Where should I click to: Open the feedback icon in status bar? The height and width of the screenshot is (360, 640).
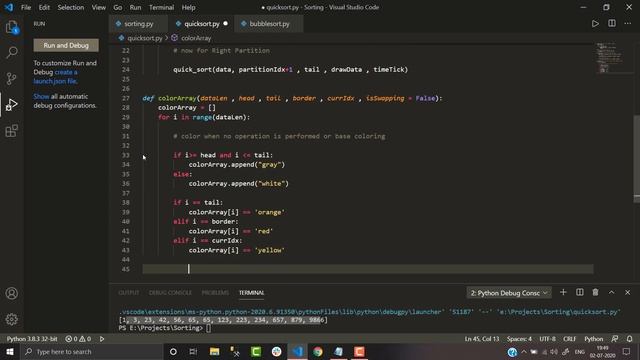coord(614,339)
